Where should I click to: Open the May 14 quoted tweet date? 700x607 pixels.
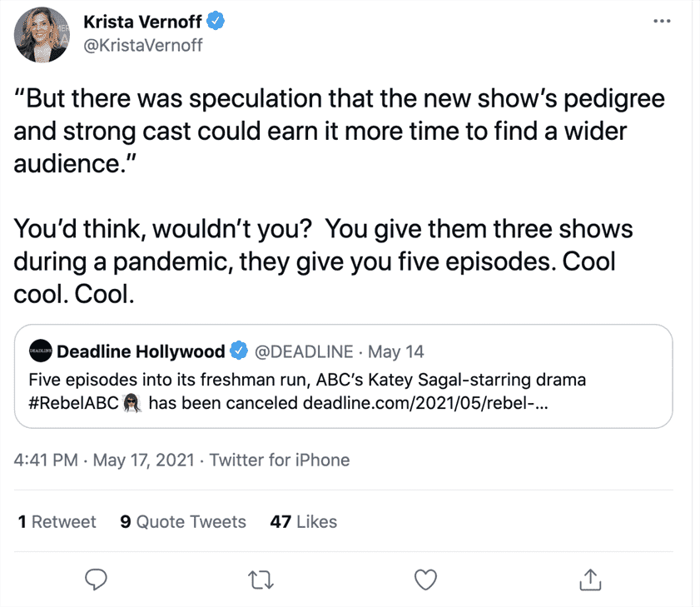point(395,351)
